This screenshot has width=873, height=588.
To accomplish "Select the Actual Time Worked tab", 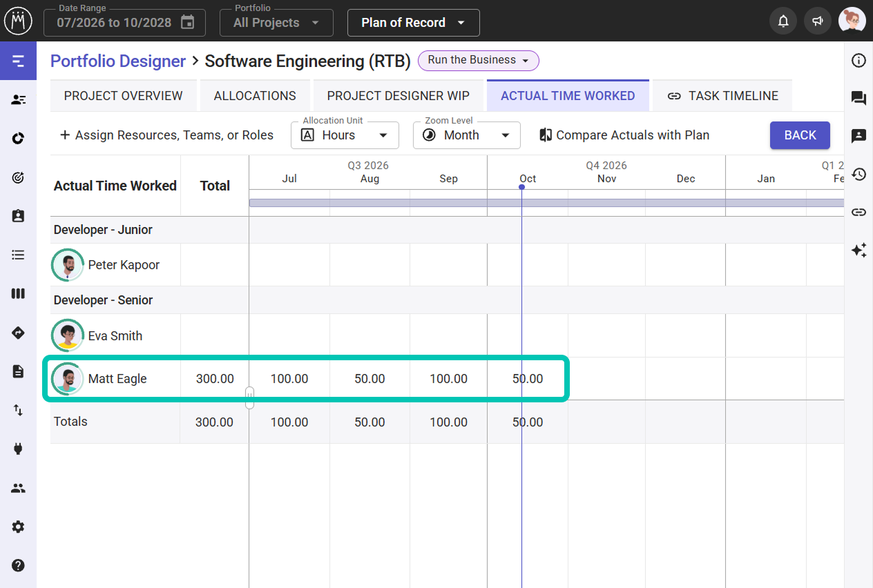I will point(568,96).
